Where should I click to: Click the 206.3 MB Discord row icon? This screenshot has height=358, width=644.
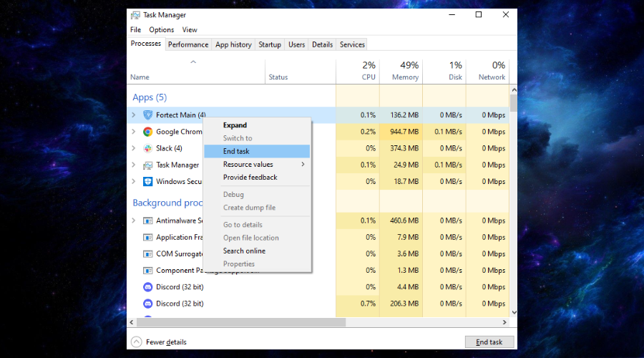click(x=148, y=304)
